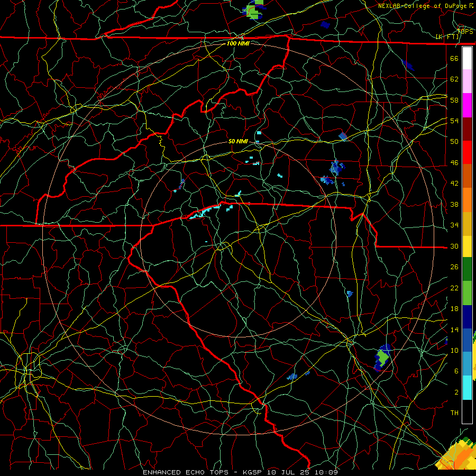Click the light green swatch in the scale
Viewport: 476px width, 476px height.
tap(467, 293)
